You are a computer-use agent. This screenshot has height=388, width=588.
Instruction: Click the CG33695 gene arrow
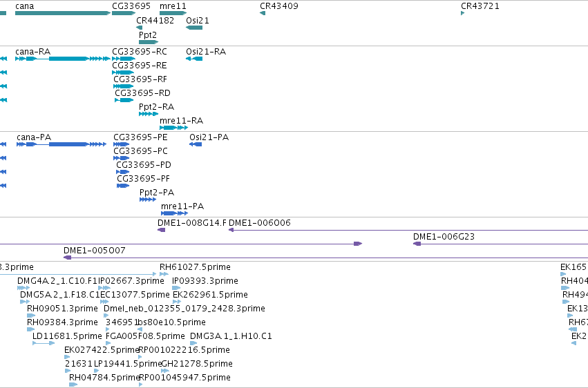pyautogui.click(x=124, y=13)
